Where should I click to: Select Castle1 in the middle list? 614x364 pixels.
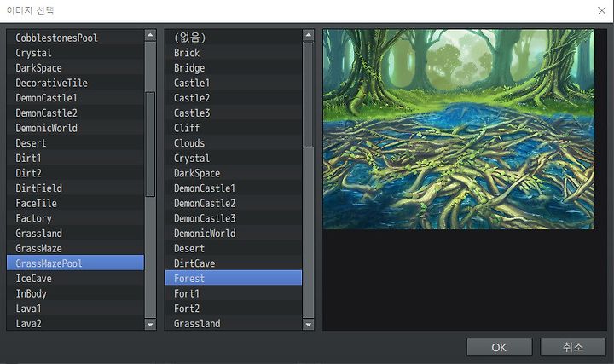[x=234, y=83]
